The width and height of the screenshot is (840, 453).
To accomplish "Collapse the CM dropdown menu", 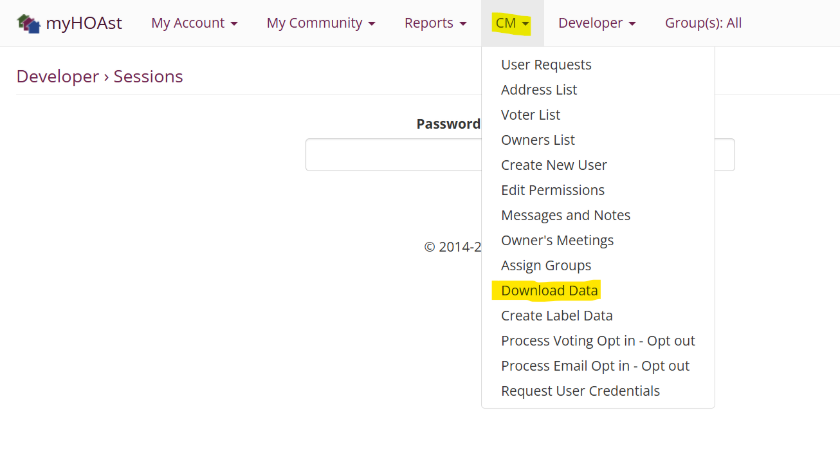I will pyautogui.click(x=512, y=23).
